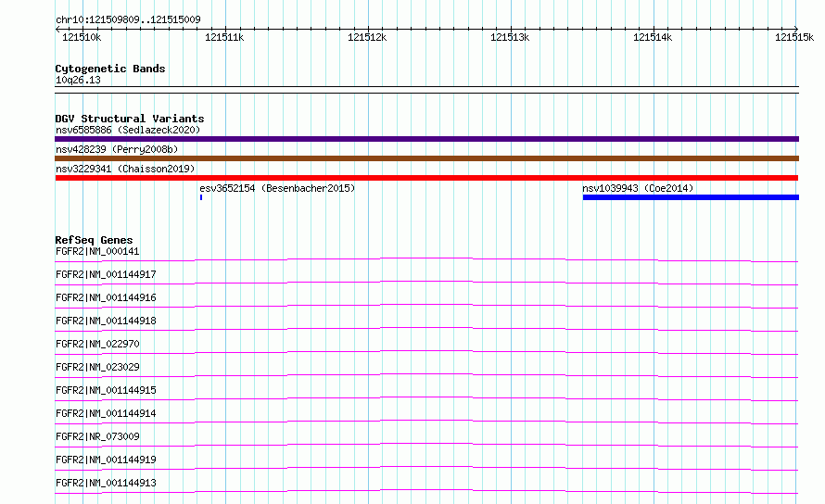Click the red nsv3229341 variant bar

click(426, 178)
